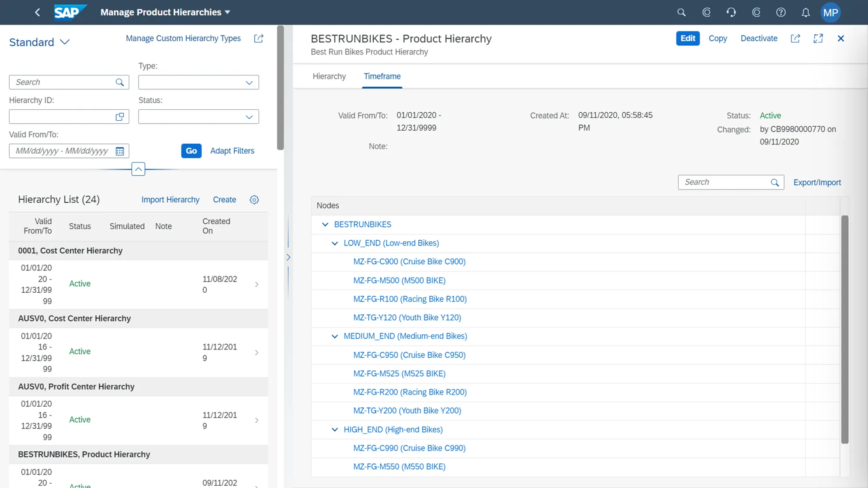Open the shell header search icon

click(681, 12)
